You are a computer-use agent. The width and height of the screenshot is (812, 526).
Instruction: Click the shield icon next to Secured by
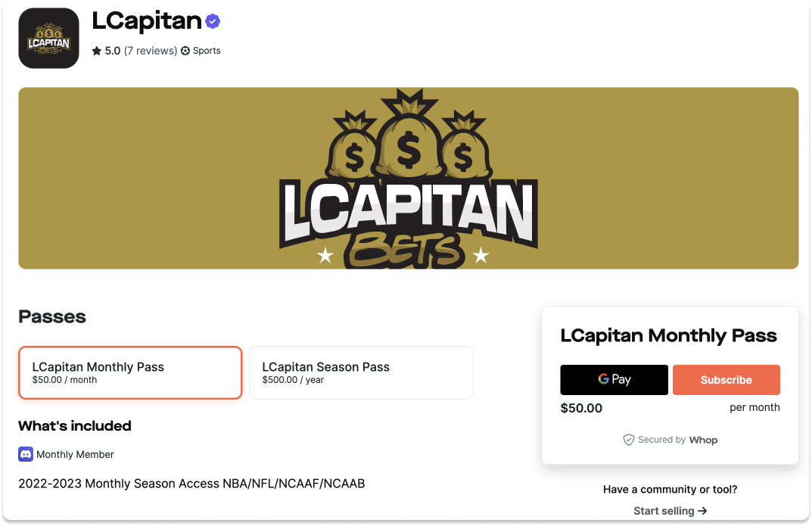(x=629, y=440)
